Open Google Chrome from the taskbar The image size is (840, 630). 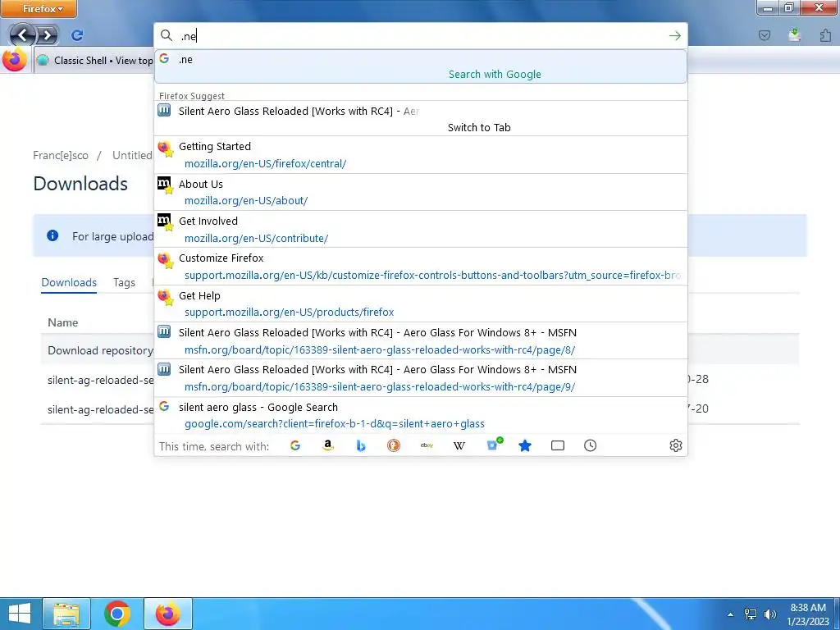pos(117,614)
